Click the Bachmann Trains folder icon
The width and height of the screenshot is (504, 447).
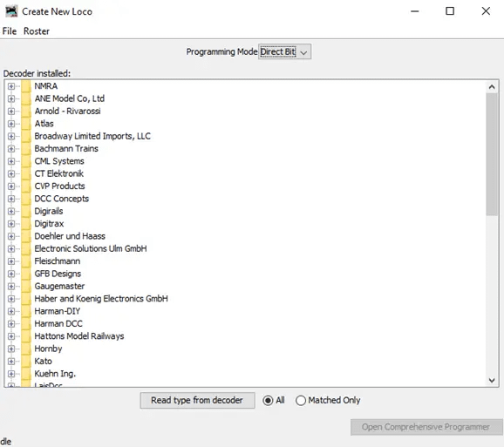click(26, 148)
